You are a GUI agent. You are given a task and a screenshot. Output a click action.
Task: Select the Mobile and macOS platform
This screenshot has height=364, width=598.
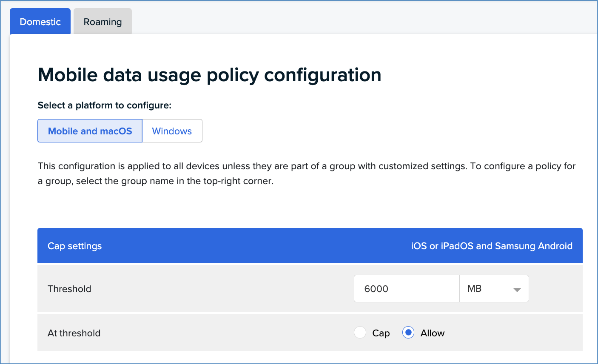90,131
